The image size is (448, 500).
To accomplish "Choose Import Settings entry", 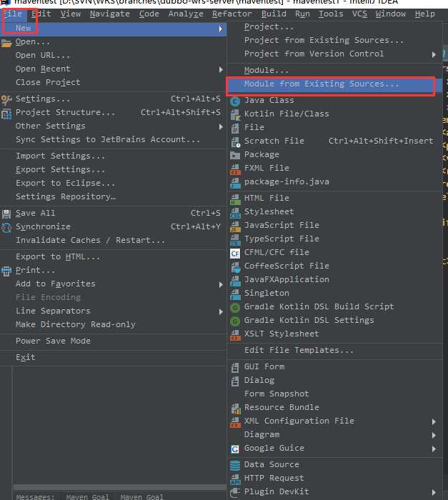I will pyautogui.click(x=60, y=156).
